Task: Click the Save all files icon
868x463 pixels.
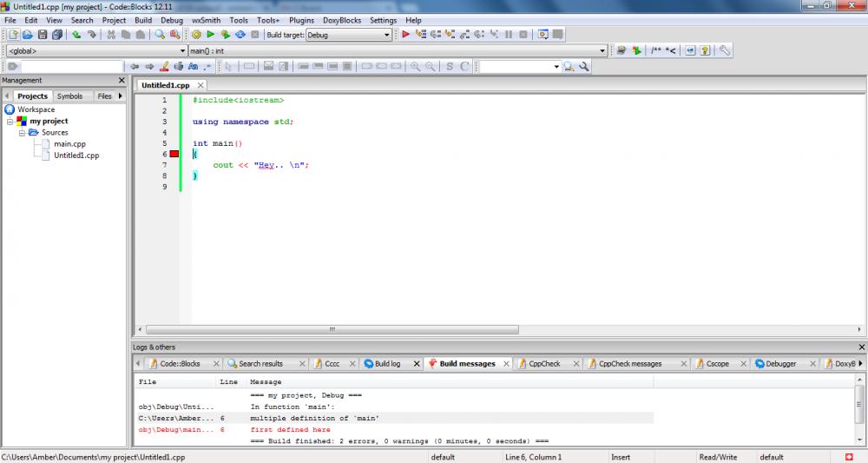Action: pyautogui.click(x=57, y=35)
